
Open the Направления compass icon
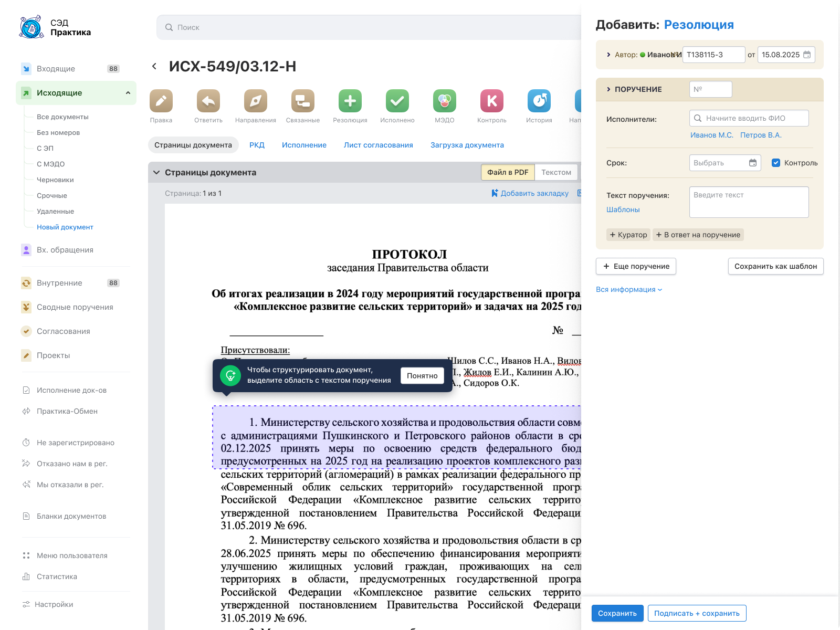coord(256,101)
